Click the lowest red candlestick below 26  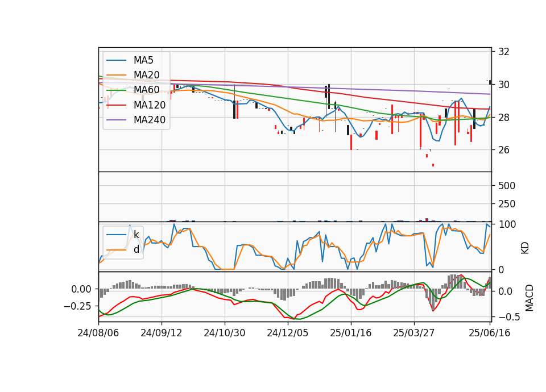point(433,165)
